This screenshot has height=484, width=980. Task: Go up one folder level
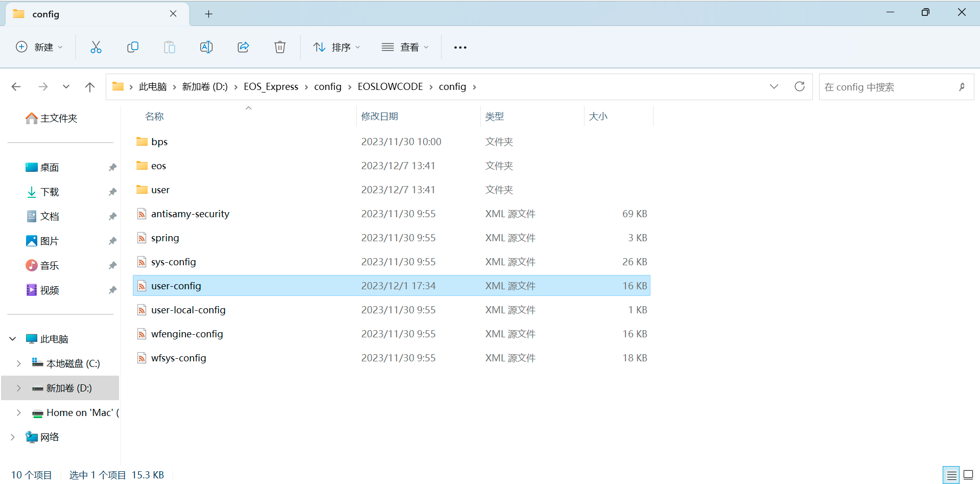[x=90, y=87]
